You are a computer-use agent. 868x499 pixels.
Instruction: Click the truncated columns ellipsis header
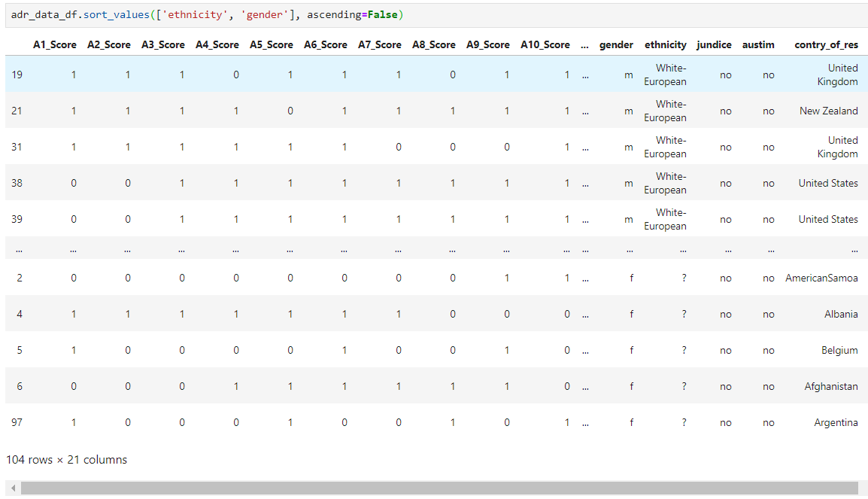click(x=584, y=46)
